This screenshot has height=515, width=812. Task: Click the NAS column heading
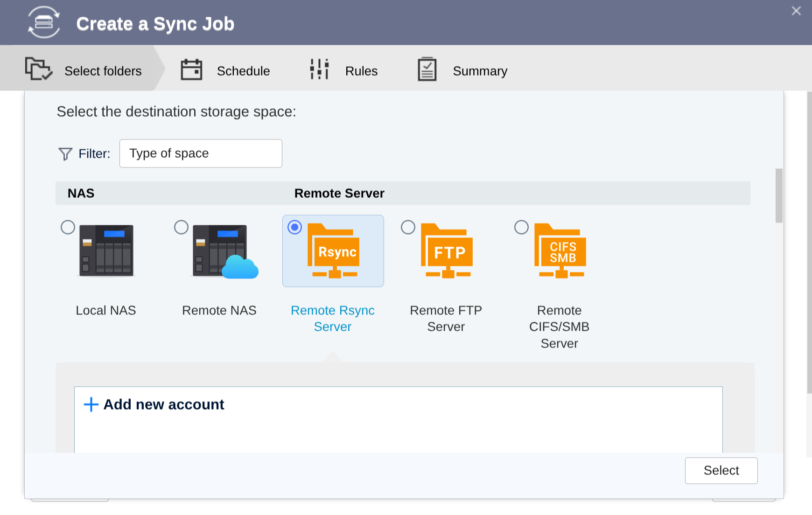pyautogui.click(x=81, y=193)
